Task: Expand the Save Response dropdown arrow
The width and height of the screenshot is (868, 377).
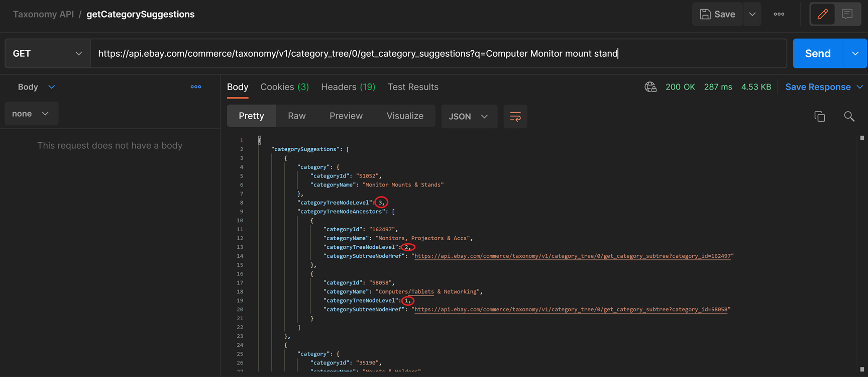Action: (x=859, y=87)
